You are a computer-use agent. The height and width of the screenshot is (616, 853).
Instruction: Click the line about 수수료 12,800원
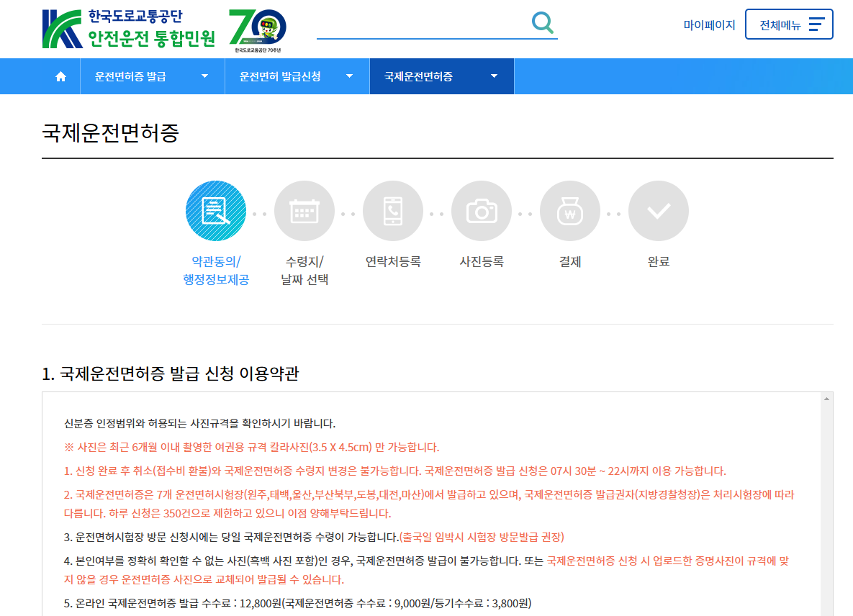(297, 603)
